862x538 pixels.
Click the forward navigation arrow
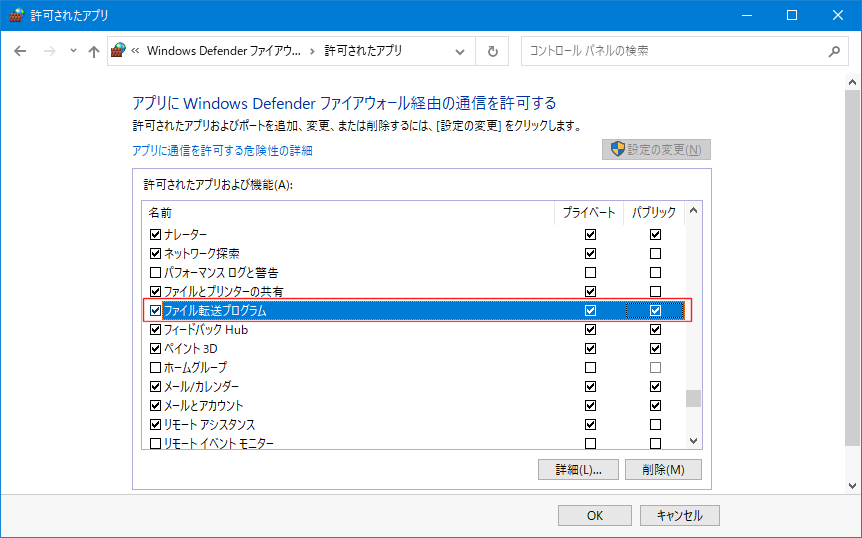[x=49, y=51]
